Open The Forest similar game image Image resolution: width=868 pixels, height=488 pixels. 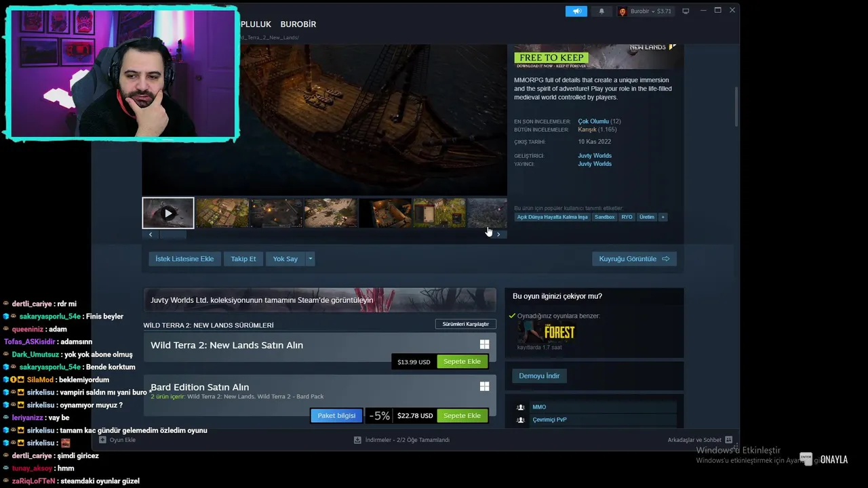tap(546, 332)
